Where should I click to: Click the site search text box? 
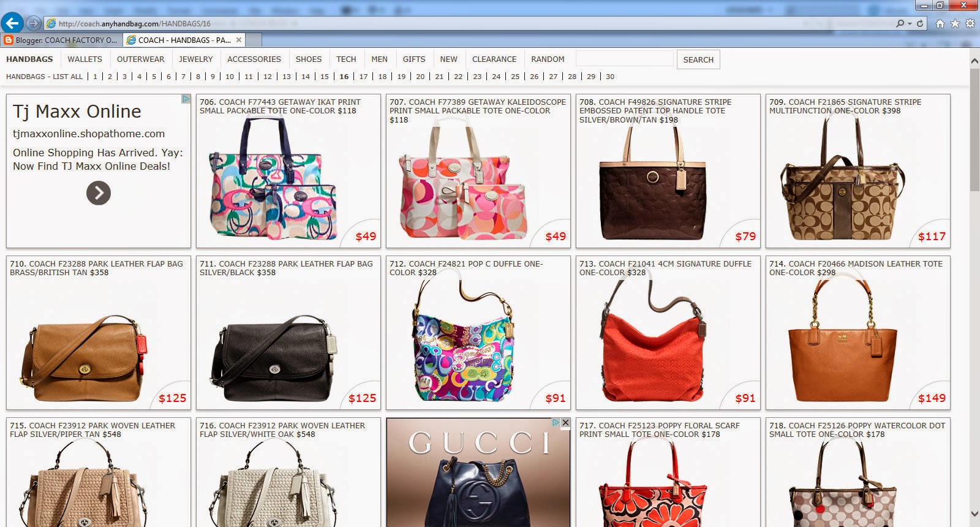pos(624,59)
